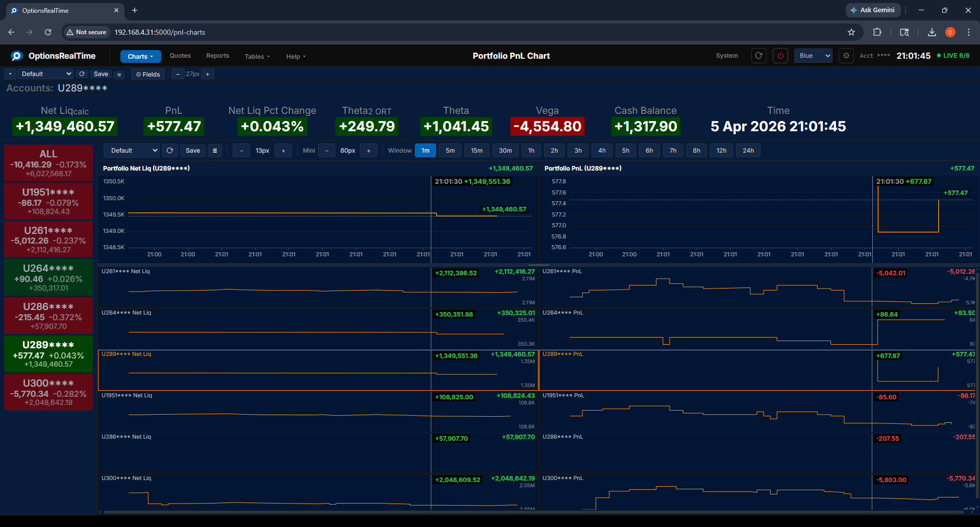Select the 4h window interval
The image size is (980, 527).
pyautogui.click(x=602, y=151)
